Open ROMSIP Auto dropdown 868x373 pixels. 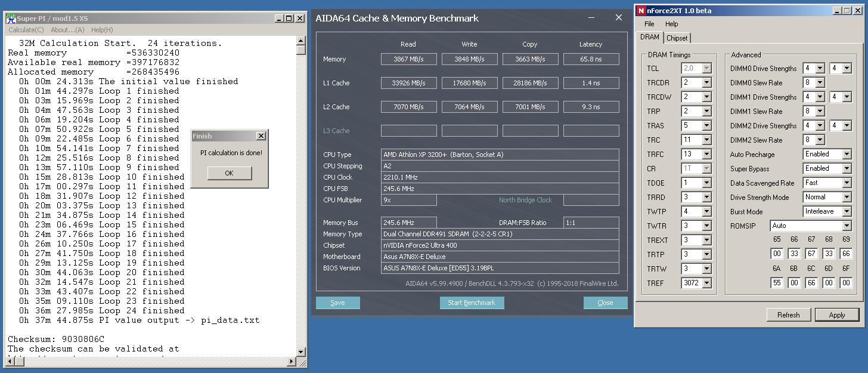click(x=811, y=226)
